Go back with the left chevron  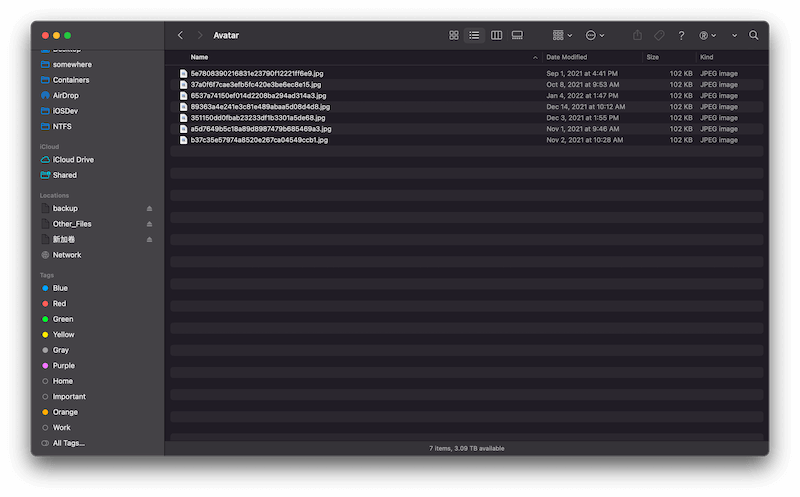pos(180,35)
